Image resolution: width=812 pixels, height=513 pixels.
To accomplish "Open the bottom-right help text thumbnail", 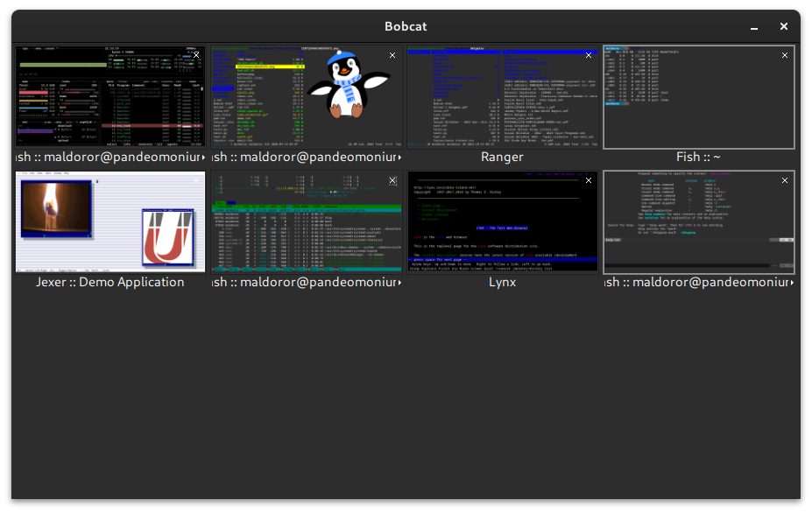I will coord(698,222).
